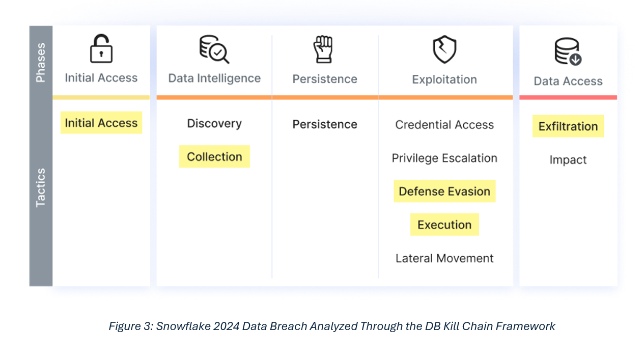Click the red bar under Data Access

568,97
